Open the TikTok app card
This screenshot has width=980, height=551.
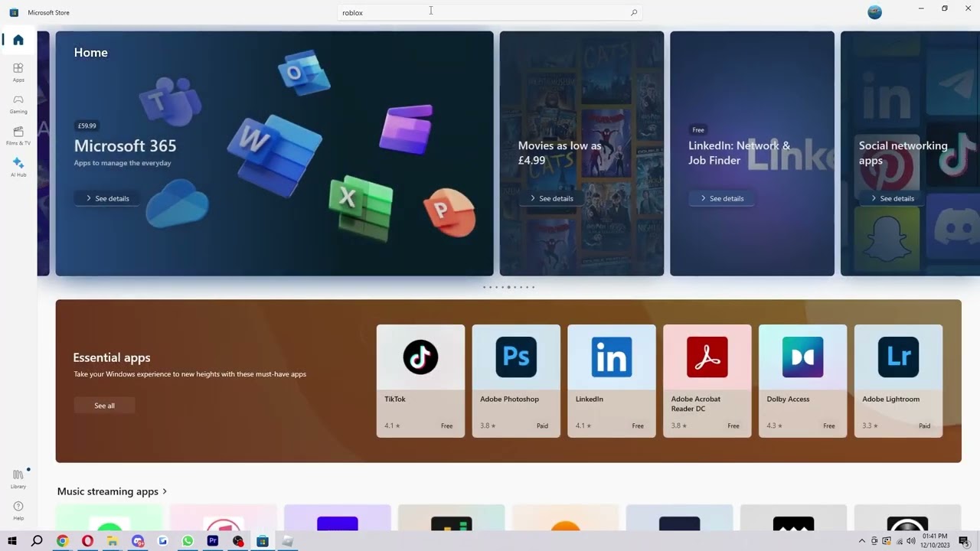point(420,381)
